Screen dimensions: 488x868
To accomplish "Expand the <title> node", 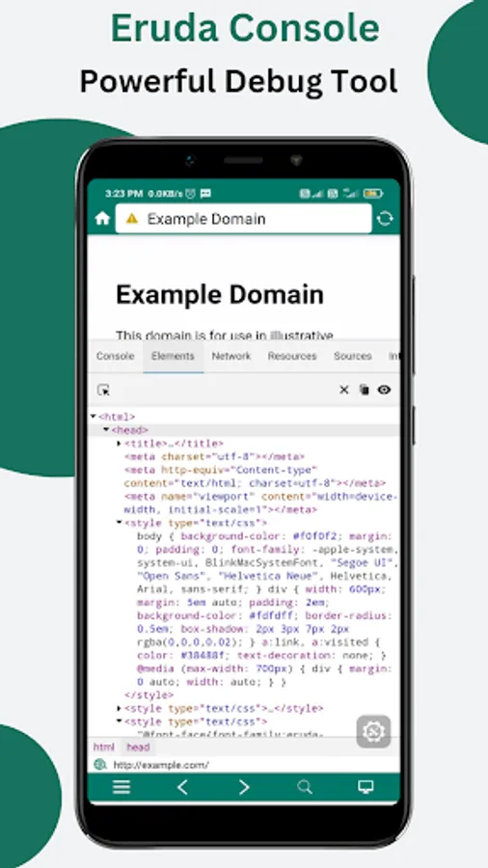I will [119, 444].
